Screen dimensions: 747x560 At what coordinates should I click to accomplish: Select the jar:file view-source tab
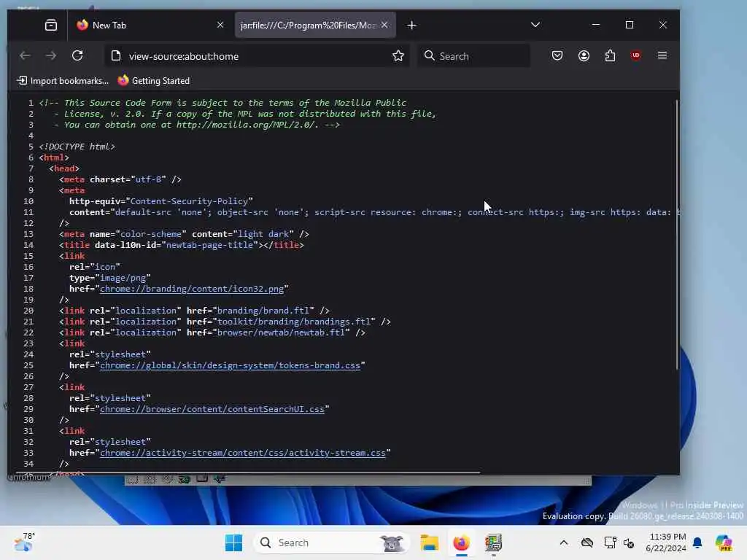(315, 25)
